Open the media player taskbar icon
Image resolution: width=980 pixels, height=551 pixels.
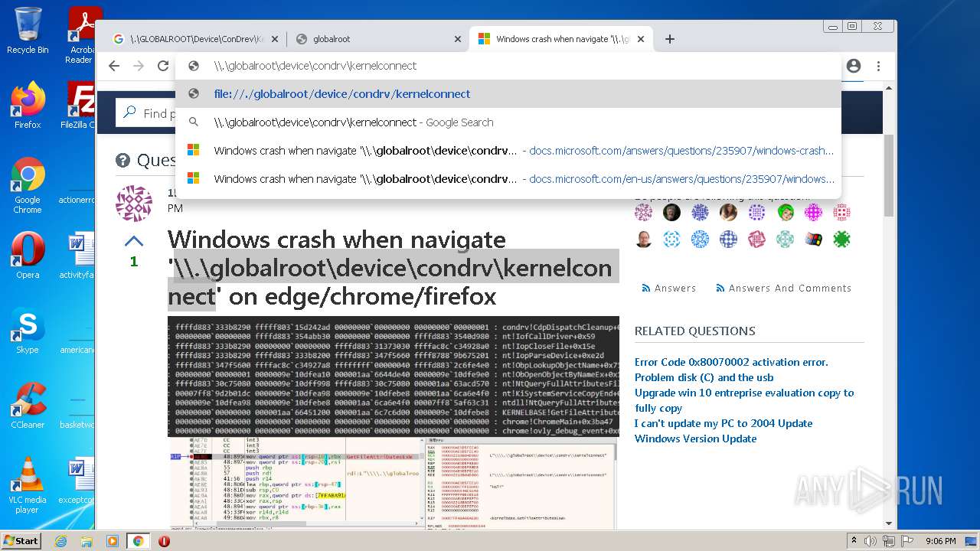pos(112,541)
